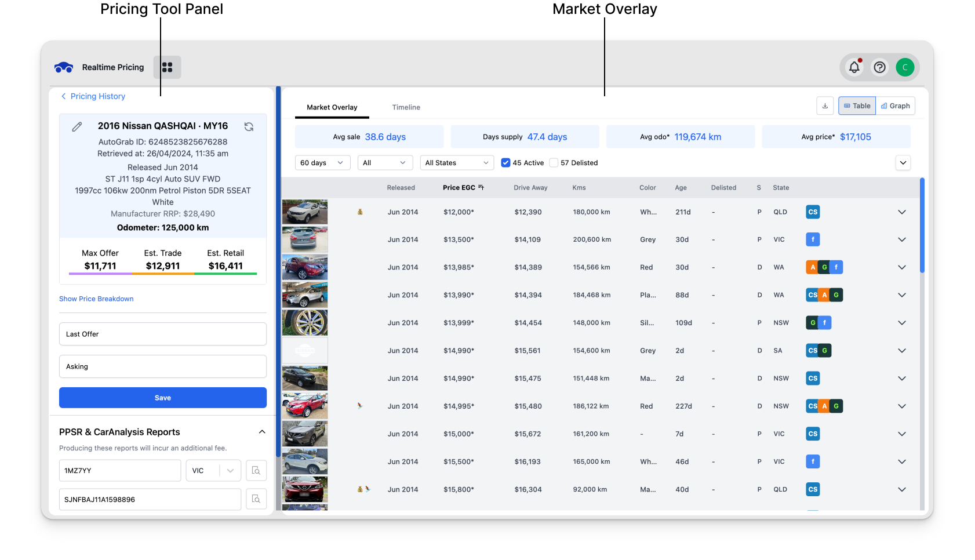Switch to Graph view
The image size is (975, 560).
(x=895, y=106)
